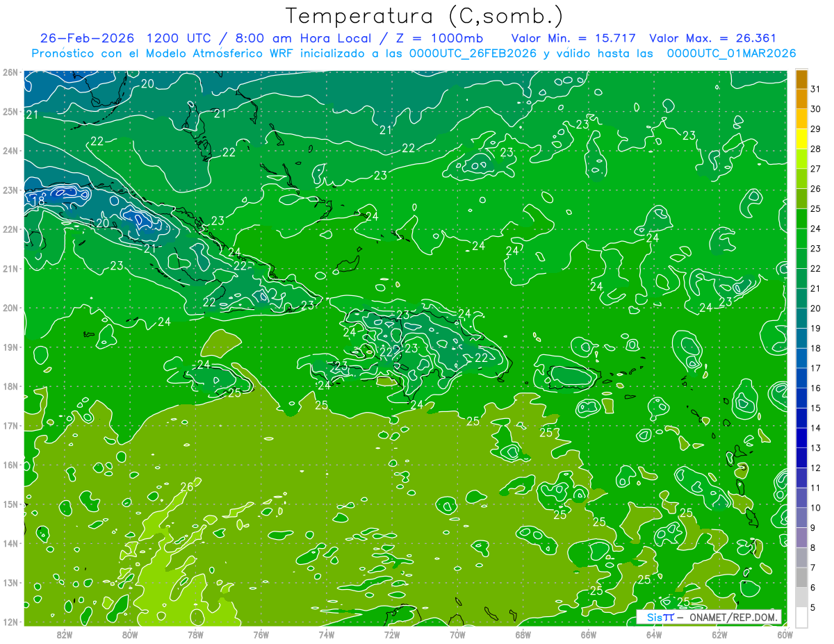This screenshot has height=644, width=834.
Task: Click the 62W longitude axis label
Action: [719, 634]
